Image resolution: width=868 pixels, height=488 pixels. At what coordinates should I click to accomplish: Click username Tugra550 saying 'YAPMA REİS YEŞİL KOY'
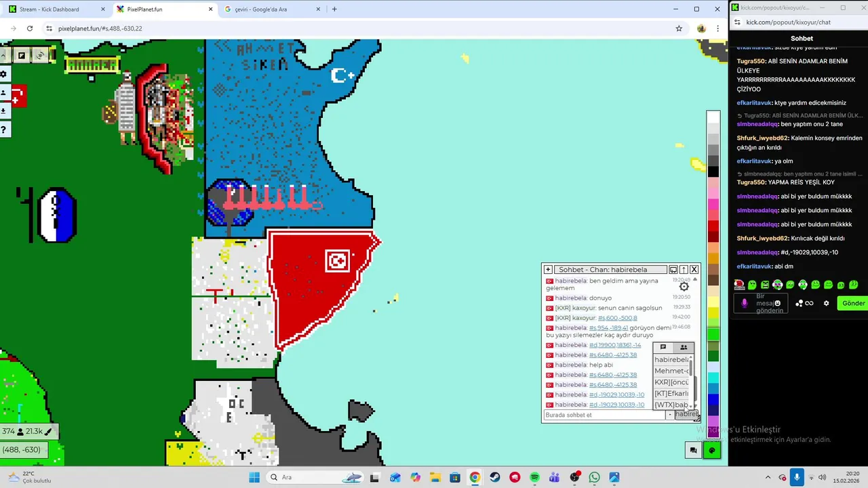pyautogui.click(x=751, y=182)
